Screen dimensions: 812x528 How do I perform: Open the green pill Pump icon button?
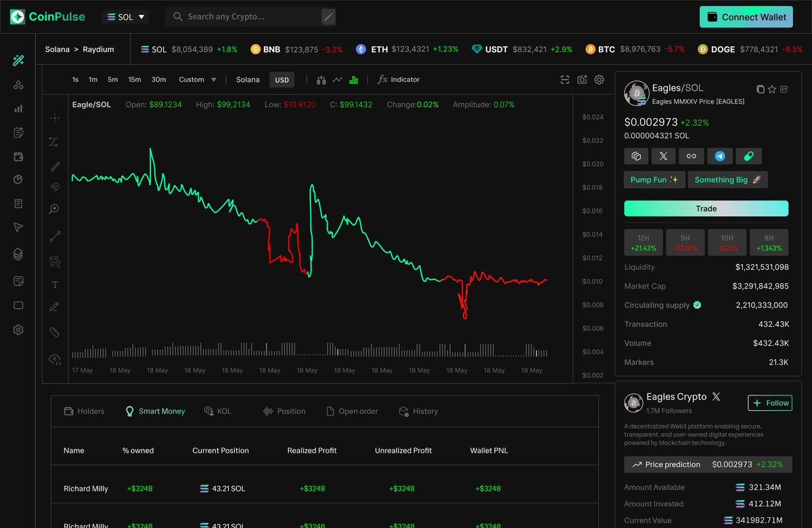point(748,156)
